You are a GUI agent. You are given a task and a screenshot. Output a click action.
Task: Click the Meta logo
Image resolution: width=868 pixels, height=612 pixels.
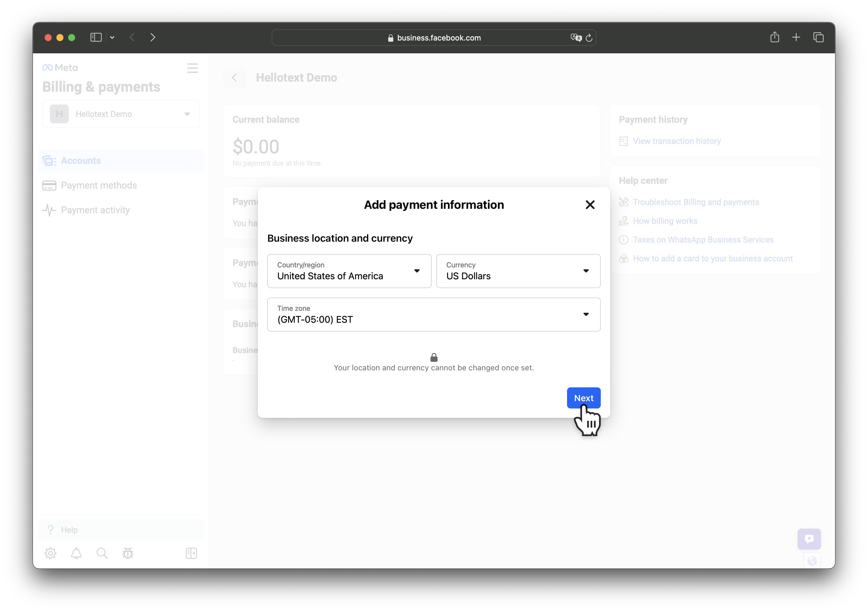tap(60, 67)
